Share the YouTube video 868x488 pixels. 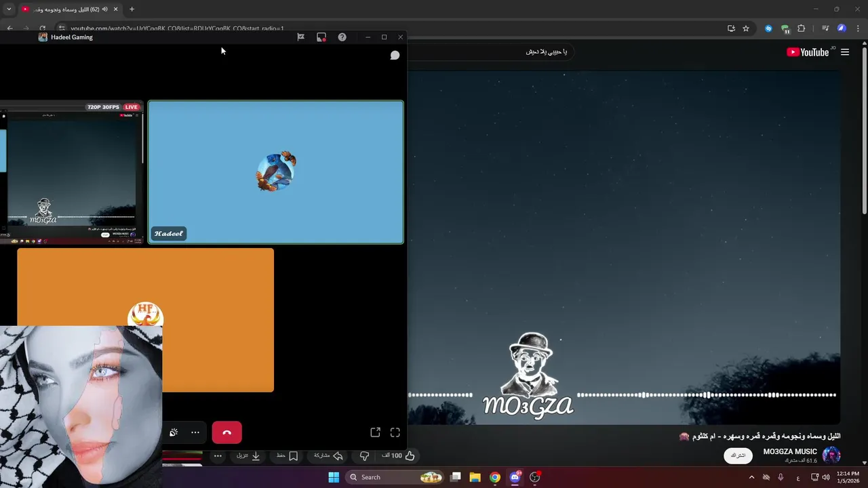tap(328, 456)
